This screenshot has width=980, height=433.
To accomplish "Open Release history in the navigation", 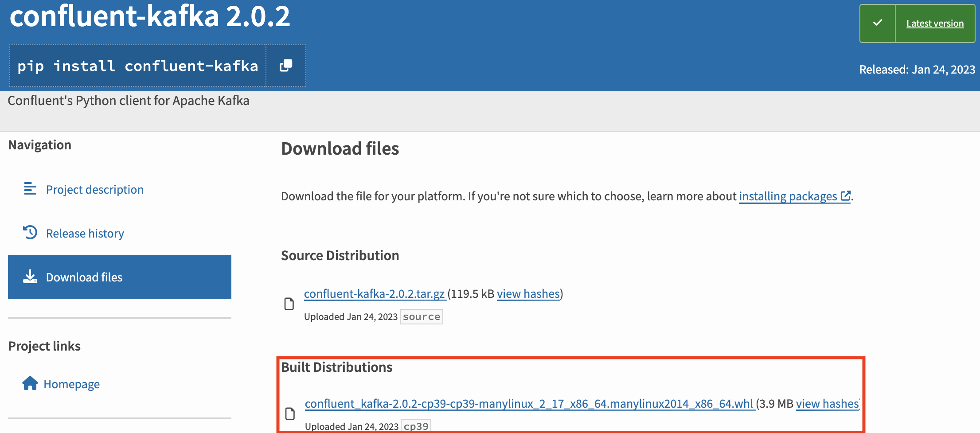I will [x=85, y=234].
